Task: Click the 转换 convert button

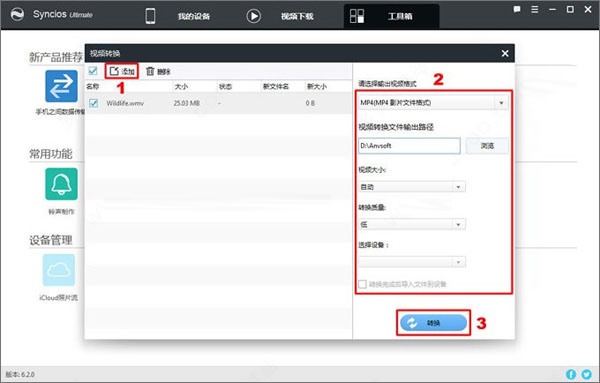Action: 433,323
